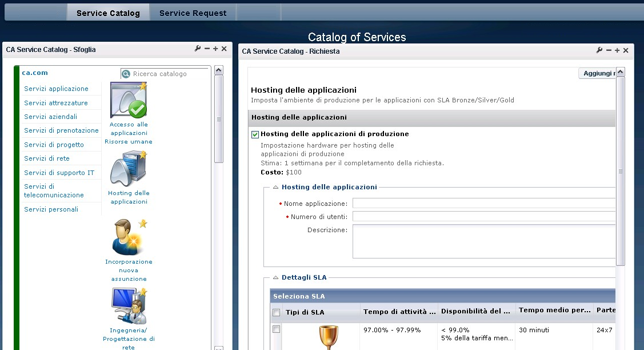Click wrench icon in Richiesta panel header
Screen dimensions: 644x350
point(599,50)
